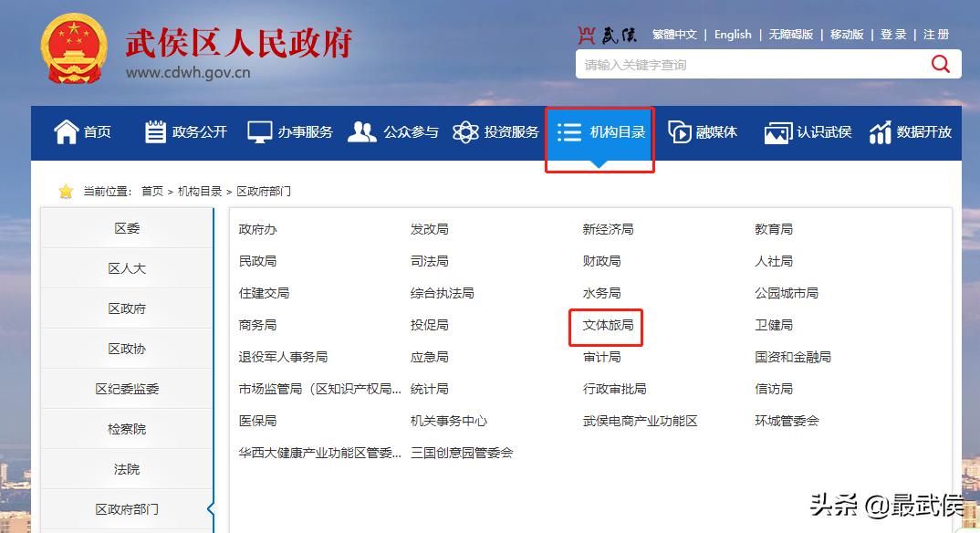980x533 pixels.
Task: Click the national emblem site logo
Action: pyautogui.click(x=70, y=47)
